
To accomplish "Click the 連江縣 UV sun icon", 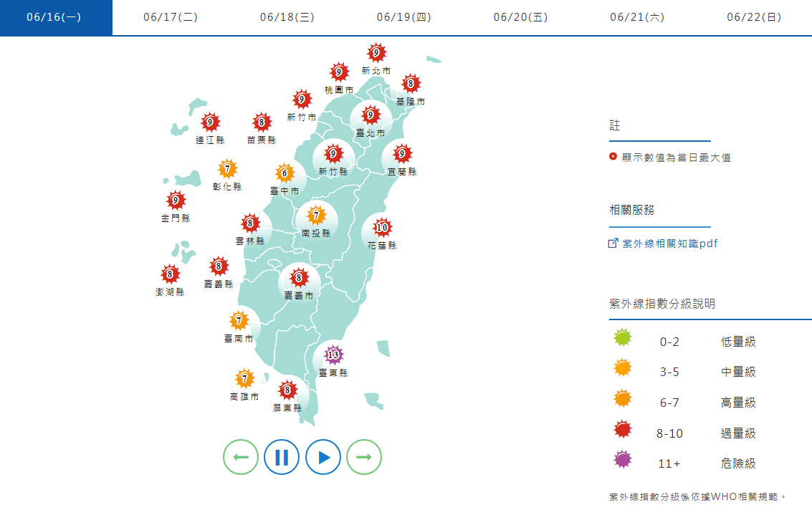I will 209,122.
